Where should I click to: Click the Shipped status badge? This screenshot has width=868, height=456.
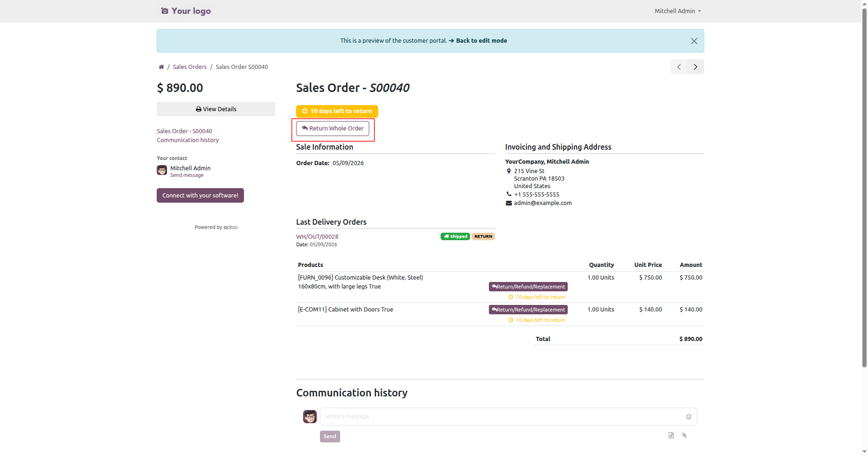coord(455,236)
